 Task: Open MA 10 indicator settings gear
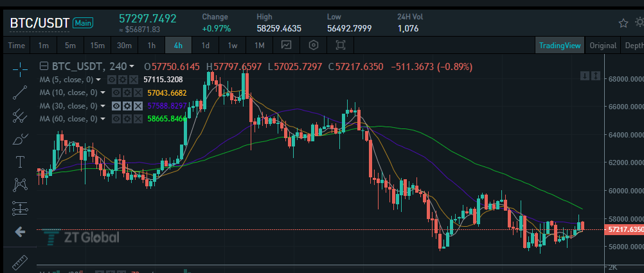click(127, 92)
